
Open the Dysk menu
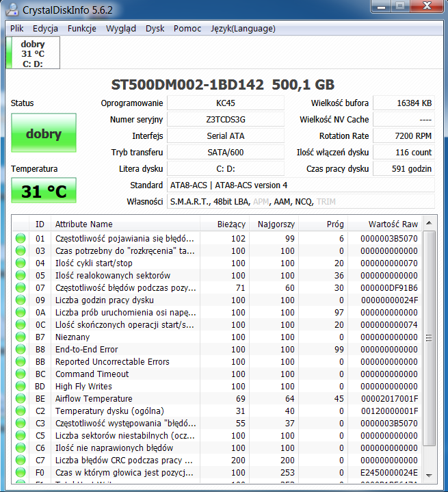coord(155,29)
